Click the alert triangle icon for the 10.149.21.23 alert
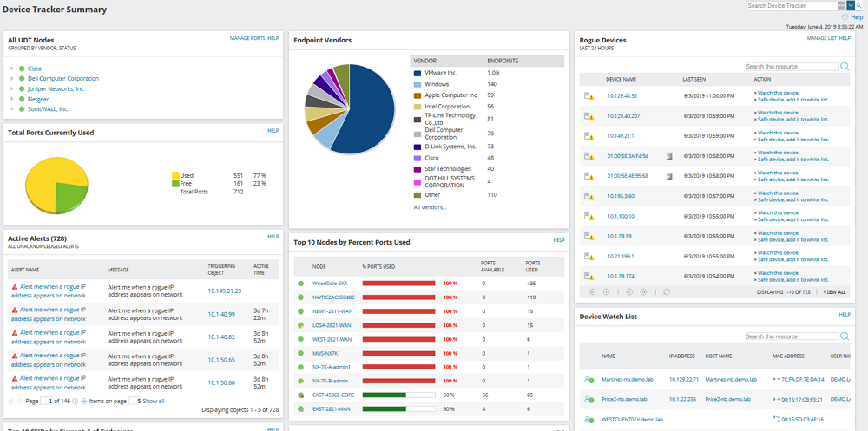 [x=15, y=286]
